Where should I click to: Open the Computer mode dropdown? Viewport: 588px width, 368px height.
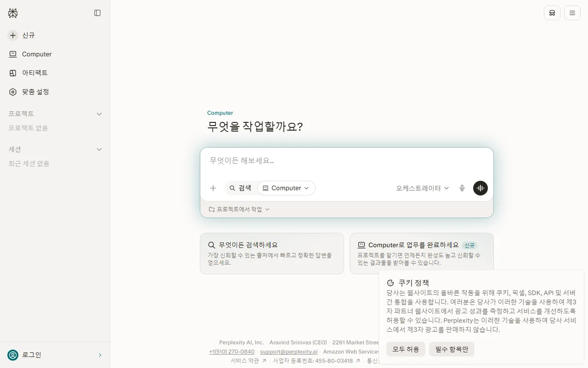286,188
